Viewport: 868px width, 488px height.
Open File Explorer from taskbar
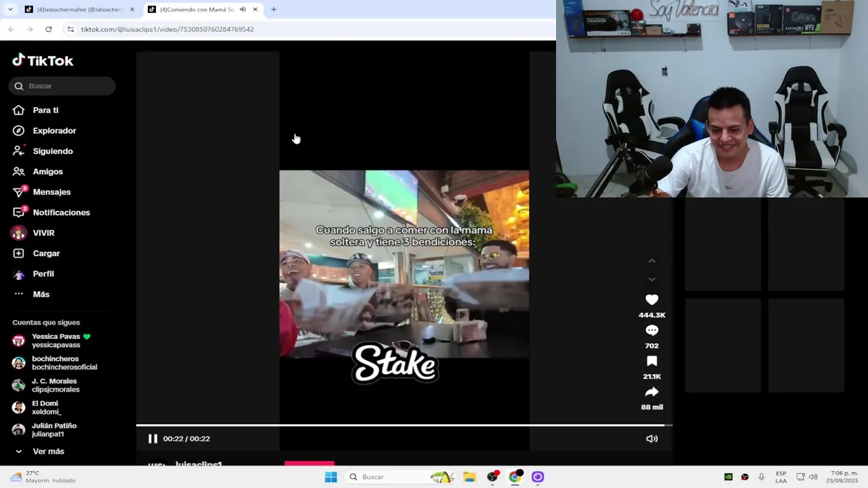(x=469, y=477)
